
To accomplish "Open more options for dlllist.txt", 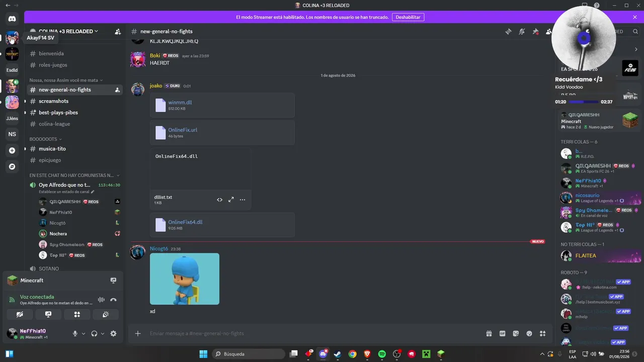I will click(243, 200).
